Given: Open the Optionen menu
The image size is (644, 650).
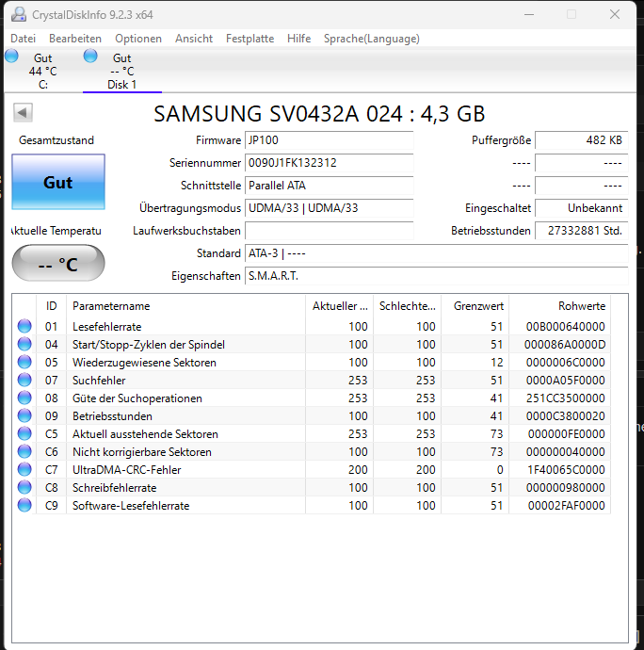Looking at the screenshot, I should pyautogui.click(x=138, y=39).
